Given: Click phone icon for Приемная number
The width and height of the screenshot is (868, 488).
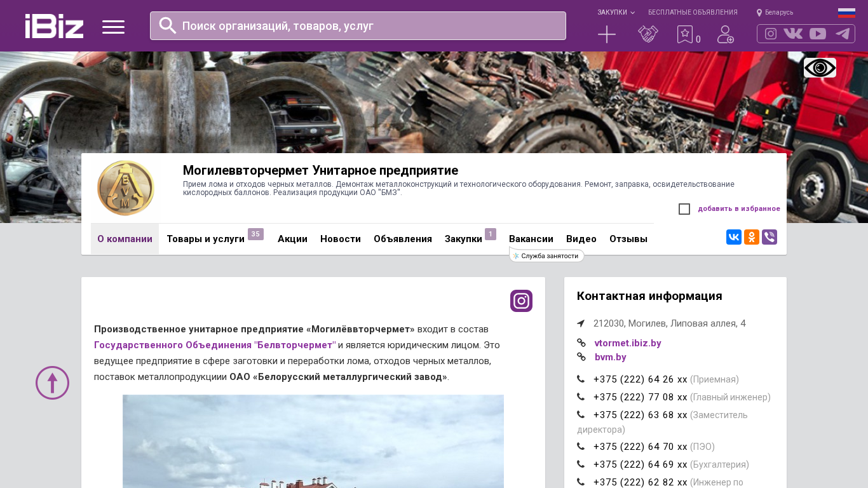Looking at the screenshot, I should [x=581, y=379].
